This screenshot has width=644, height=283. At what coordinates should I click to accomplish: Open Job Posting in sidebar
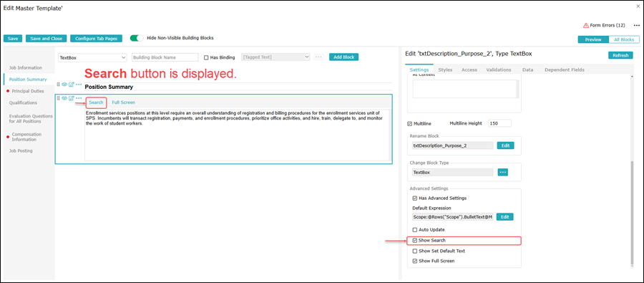coord(21,151)
